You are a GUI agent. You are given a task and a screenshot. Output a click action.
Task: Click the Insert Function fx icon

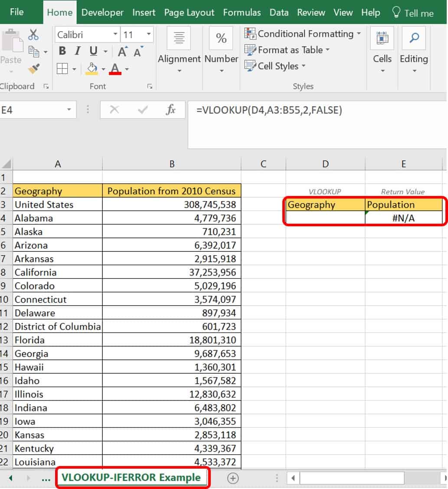point(171,110)
